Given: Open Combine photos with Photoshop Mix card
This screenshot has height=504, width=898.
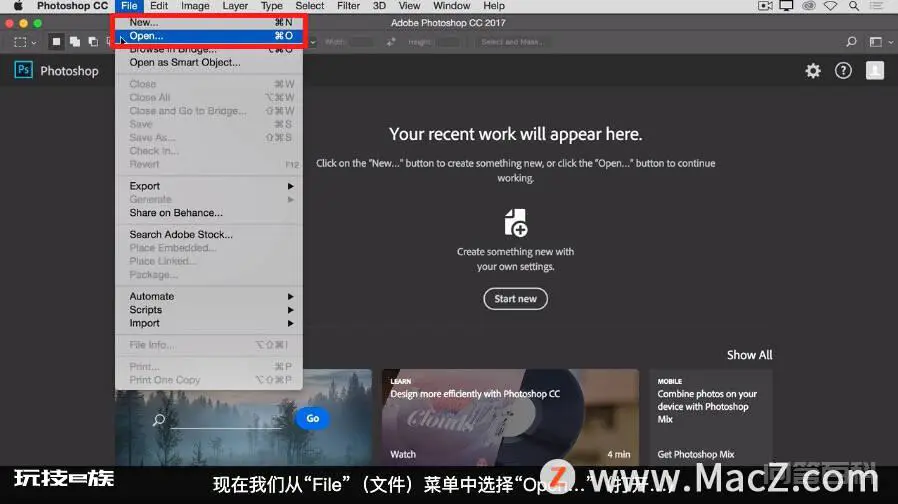Looking at the screenshot, I should coord(710,418).
